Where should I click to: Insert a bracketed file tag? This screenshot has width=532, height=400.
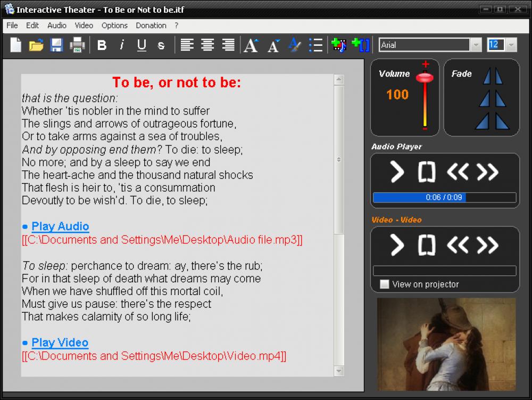point(361,45)
